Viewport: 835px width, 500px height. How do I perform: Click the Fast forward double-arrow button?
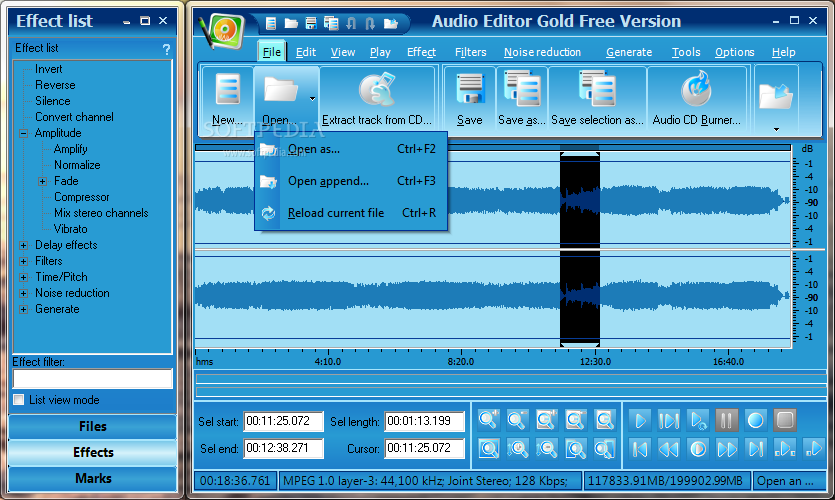[x=726, y=449]
